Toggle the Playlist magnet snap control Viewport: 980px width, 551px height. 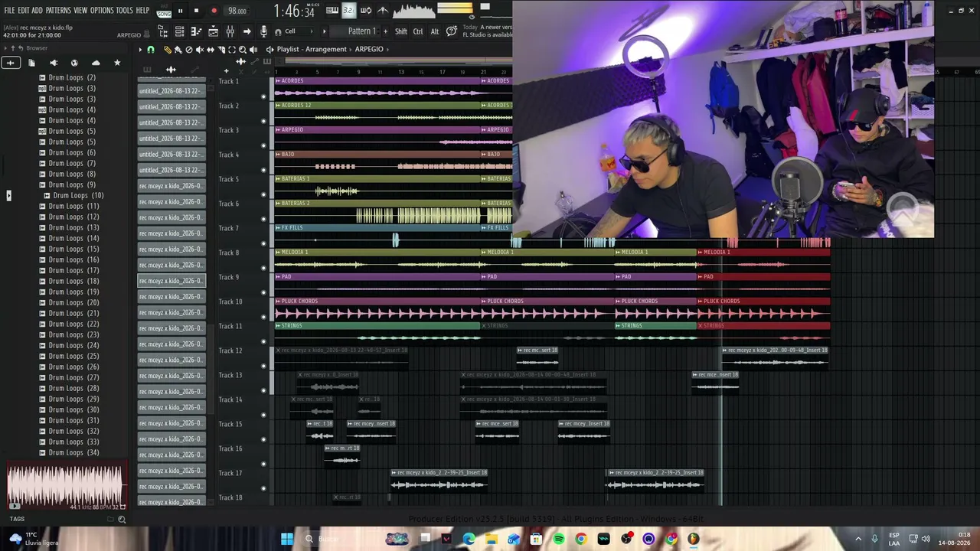coord(151,50)
